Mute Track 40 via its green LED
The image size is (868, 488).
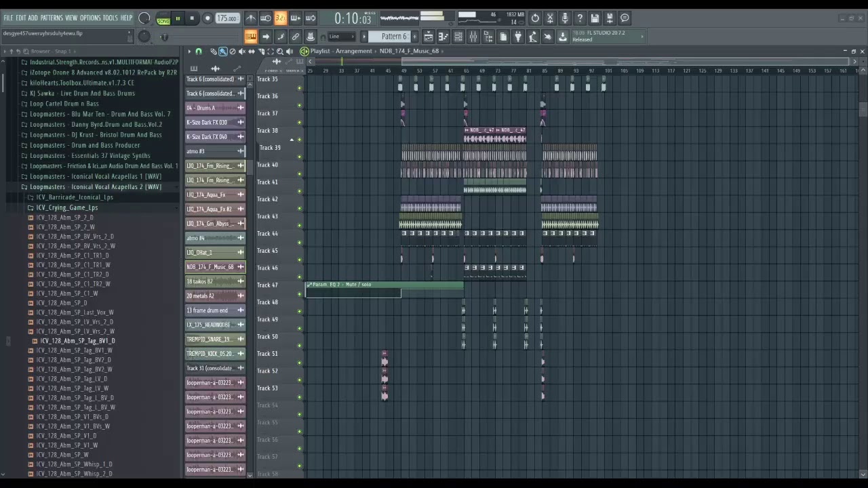[x=299, y=174]
